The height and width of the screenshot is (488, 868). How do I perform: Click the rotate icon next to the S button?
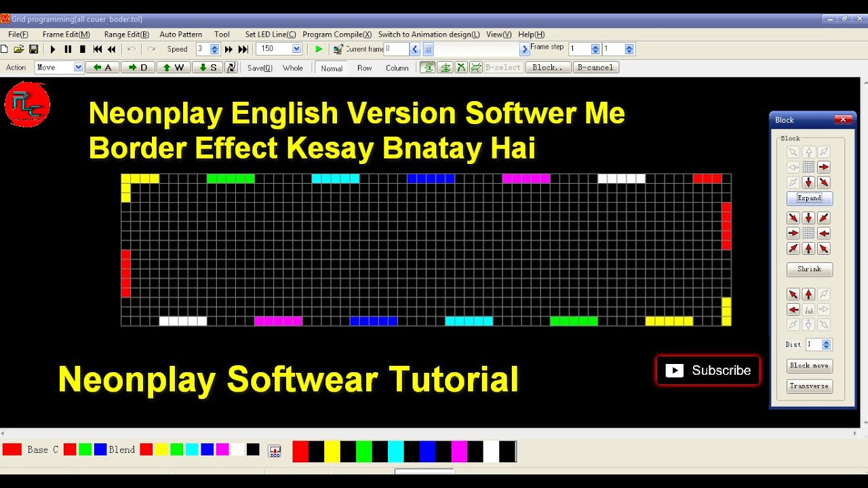(x=231, y=67)
